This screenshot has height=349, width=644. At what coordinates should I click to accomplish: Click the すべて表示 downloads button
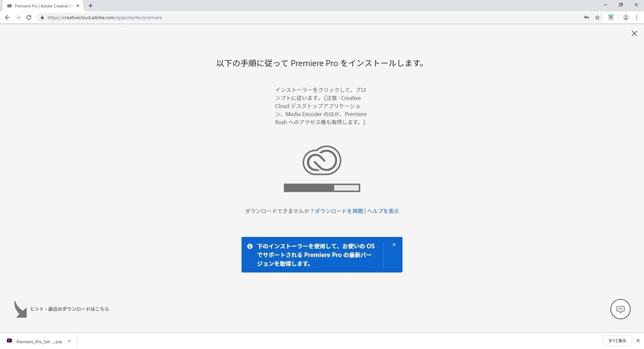point(617,341)
